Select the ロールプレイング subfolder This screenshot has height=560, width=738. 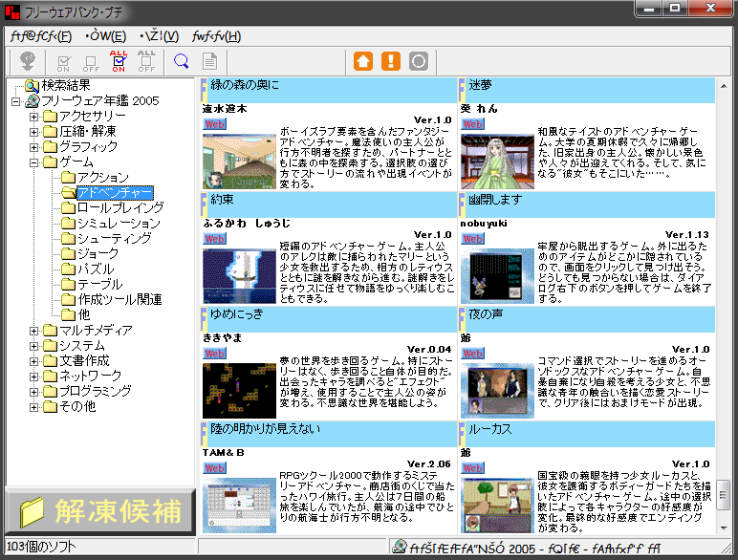(x=120, y=207)
